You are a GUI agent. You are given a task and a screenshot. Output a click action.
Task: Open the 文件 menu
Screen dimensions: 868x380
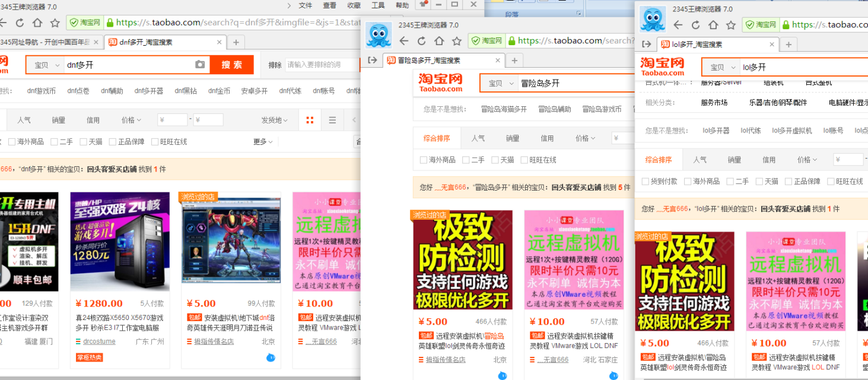(306, 5)
